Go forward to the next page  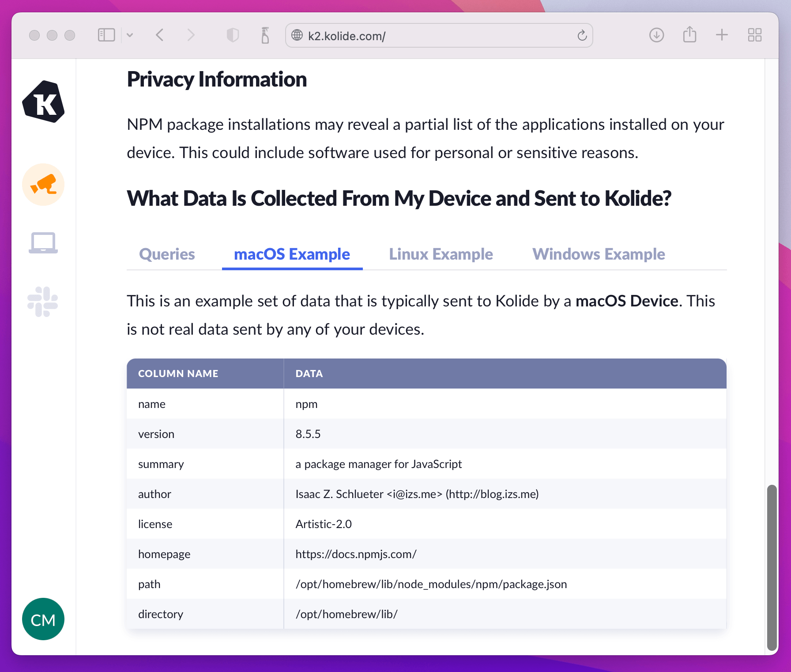click(191, 35)
